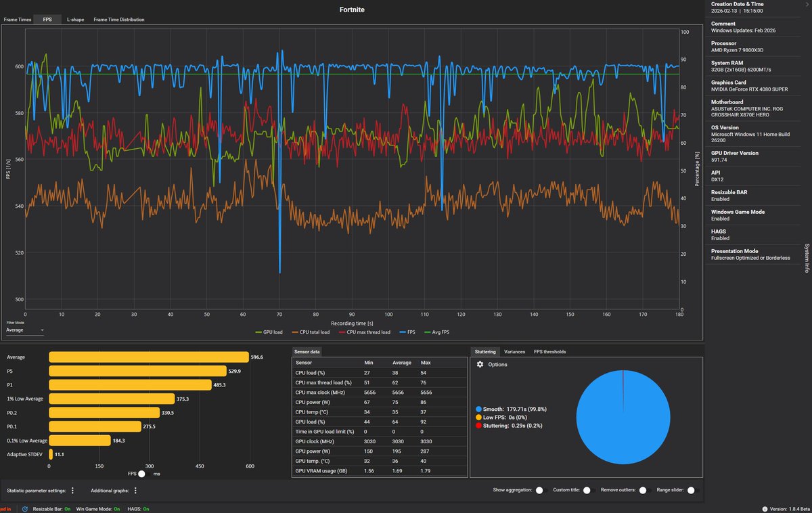Click the Options gear icon in Stuttering panel
The image size is (812, 513).
(x=480, y=364)
